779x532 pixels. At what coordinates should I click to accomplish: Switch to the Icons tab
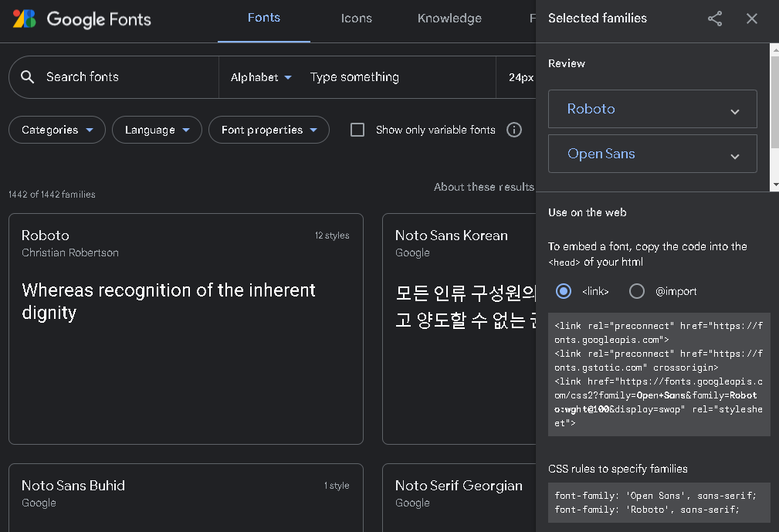[356, 19]
